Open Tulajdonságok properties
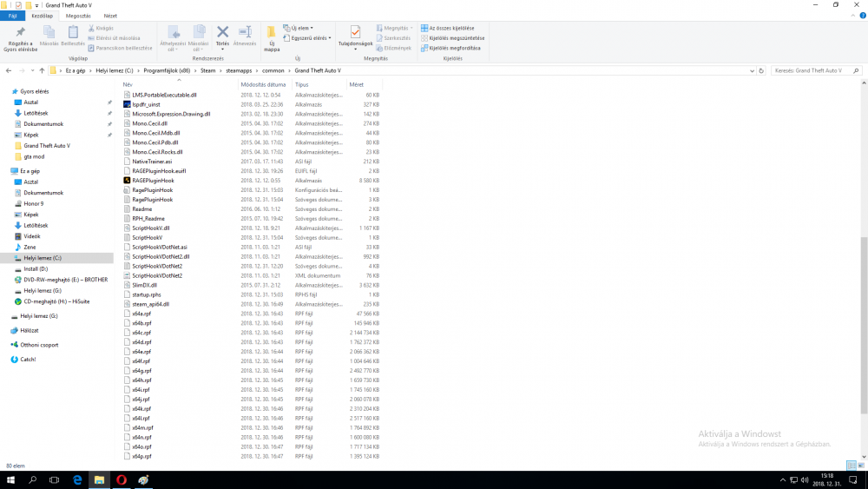 click(x=355, y=36)
